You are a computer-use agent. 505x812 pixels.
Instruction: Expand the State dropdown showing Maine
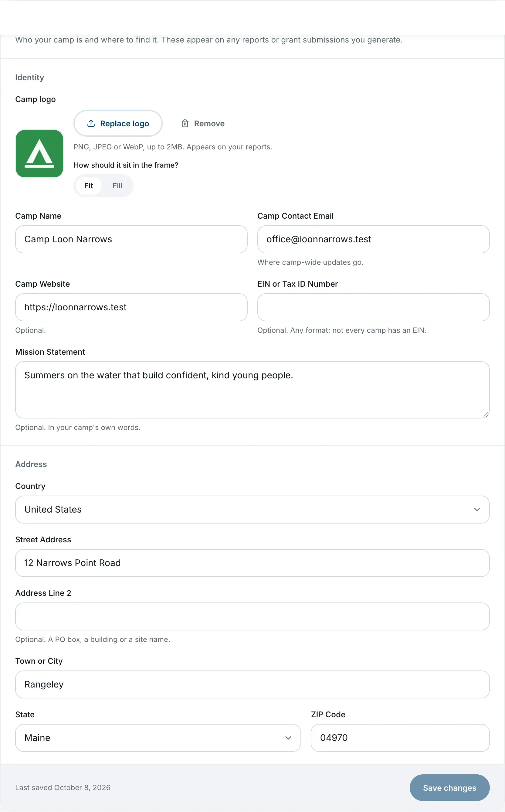(158, 738)
